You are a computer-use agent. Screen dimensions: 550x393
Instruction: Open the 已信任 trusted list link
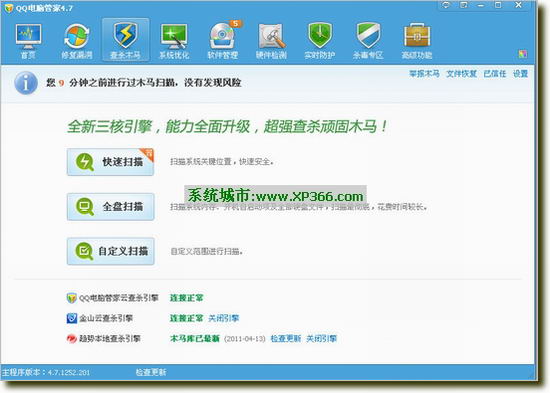tap(495, 74)
